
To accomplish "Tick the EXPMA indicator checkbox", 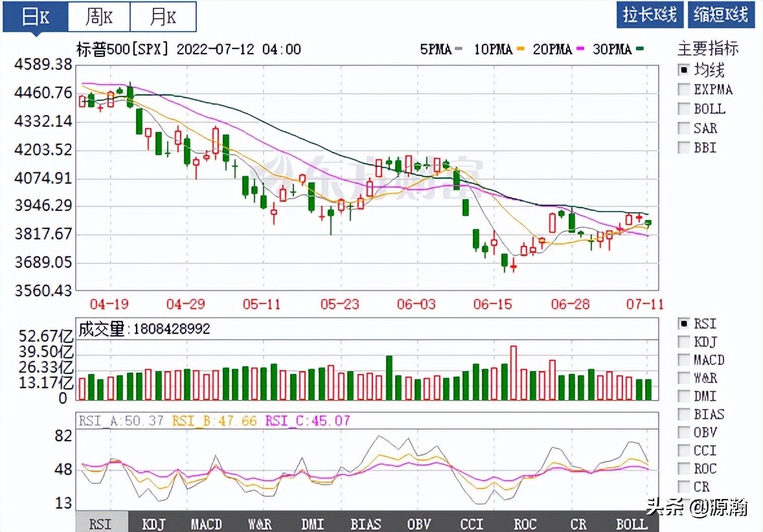I will [684, 89].
